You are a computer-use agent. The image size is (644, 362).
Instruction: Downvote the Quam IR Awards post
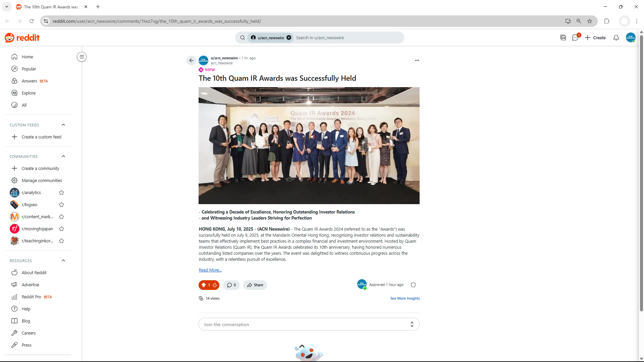pos(215,285)
